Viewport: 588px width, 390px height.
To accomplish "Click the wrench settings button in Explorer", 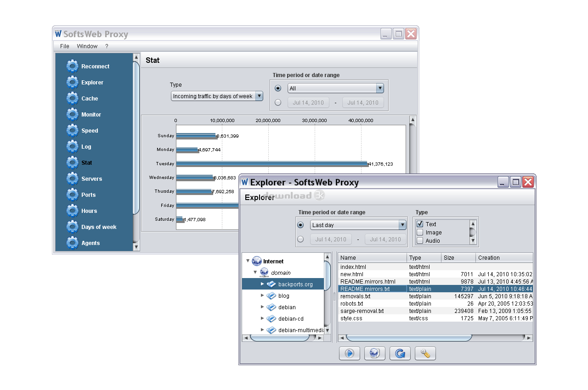I will coord(425,353).
